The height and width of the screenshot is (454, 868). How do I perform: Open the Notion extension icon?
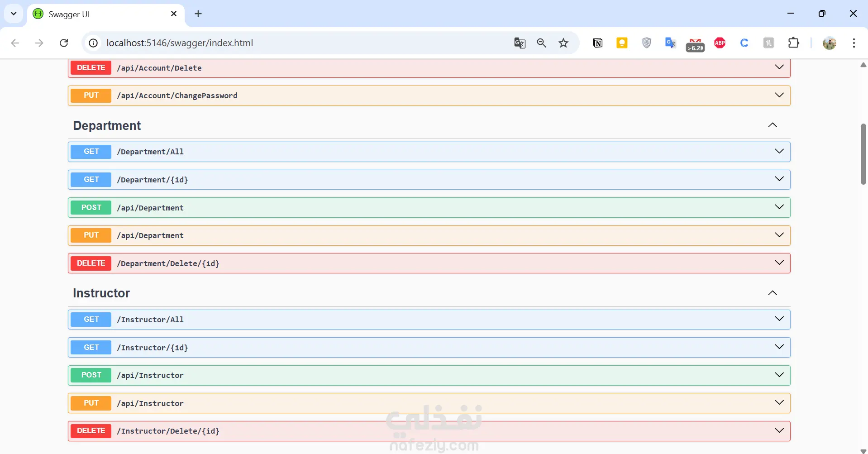coord(598,43)
